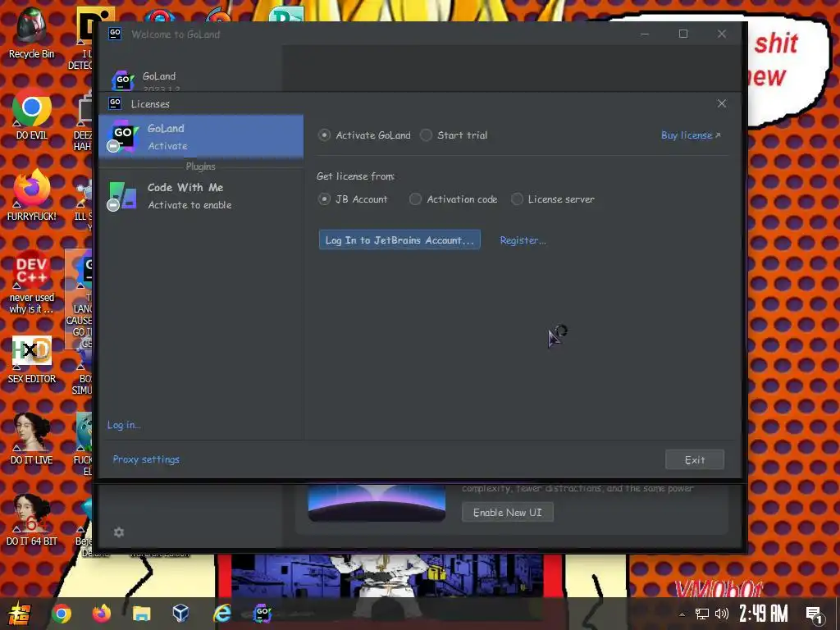Open settings gear in Welcome to GoLand window
The image size is (840, 630).
click(119, 532)
